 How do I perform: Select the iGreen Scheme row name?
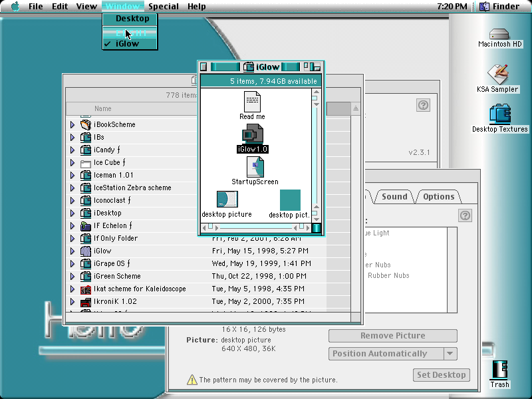(x=117, y=276)
